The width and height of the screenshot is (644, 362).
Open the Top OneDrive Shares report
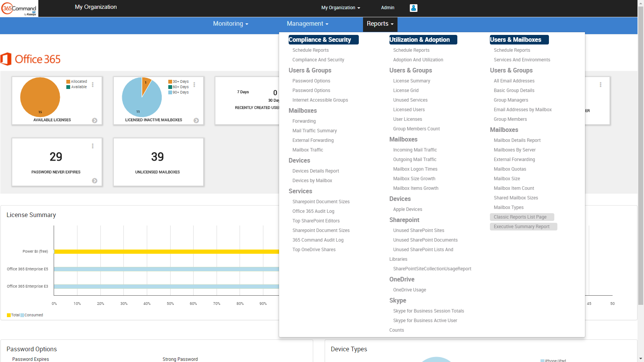tap(314, 250)
